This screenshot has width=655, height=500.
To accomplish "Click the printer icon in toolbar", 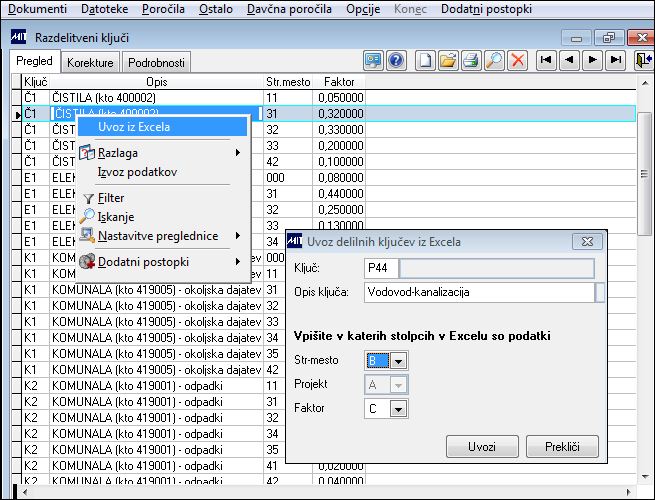I will [471, 61].
